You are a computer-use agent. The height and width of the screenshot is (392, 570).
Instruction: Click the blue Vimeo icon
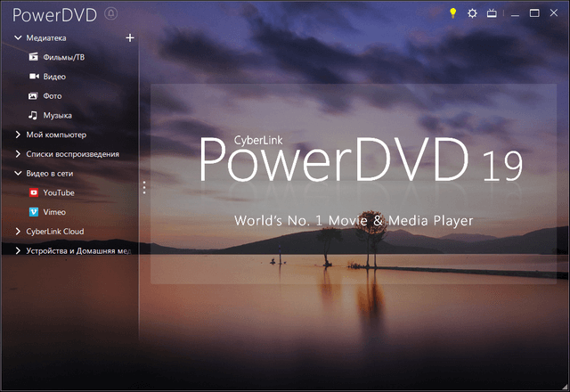click(x=34, y=212)
